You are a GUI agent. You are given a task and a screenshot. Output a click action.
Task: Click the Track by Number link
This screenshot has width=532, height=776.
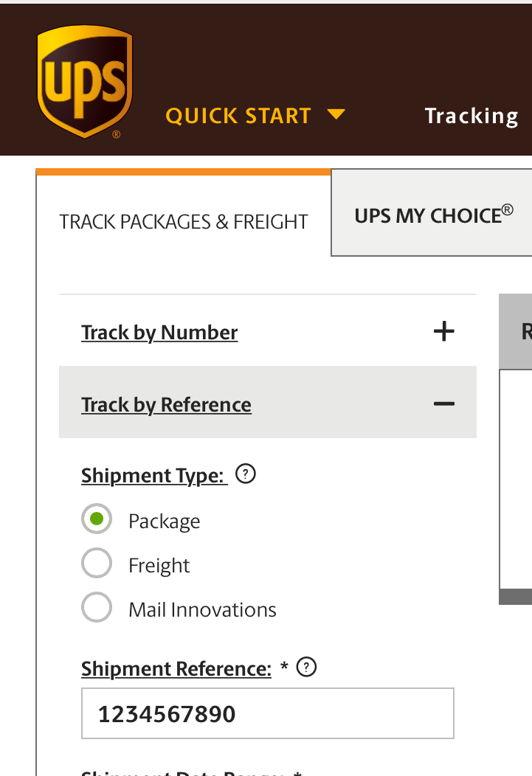159,333
